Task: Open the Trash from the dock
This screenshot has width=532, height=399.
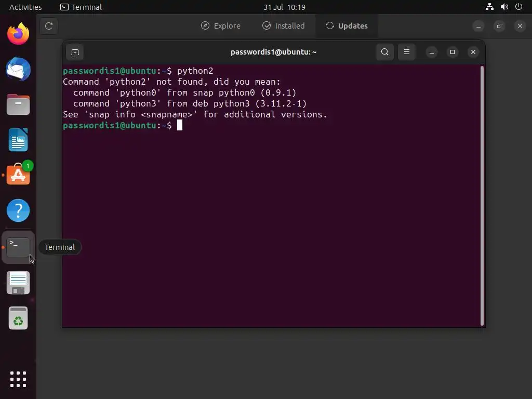Action: [x=18, y=318]
